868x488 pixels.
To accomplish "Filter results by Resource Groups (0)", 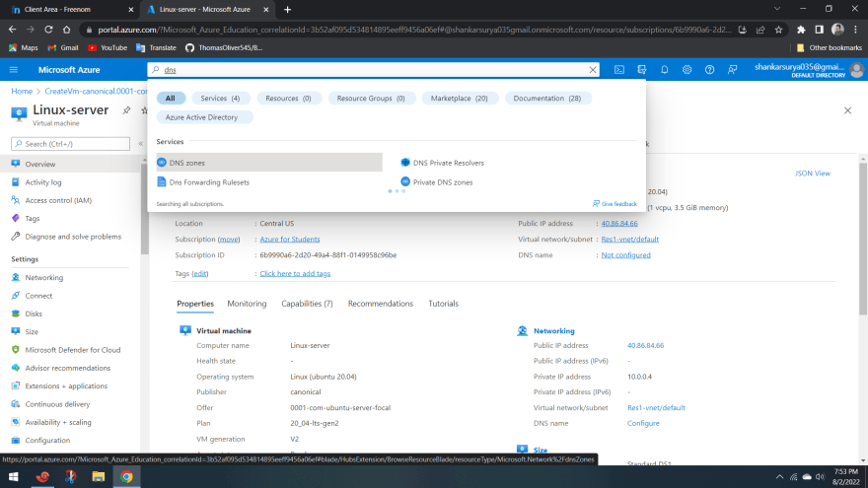I will click(371, 98).
